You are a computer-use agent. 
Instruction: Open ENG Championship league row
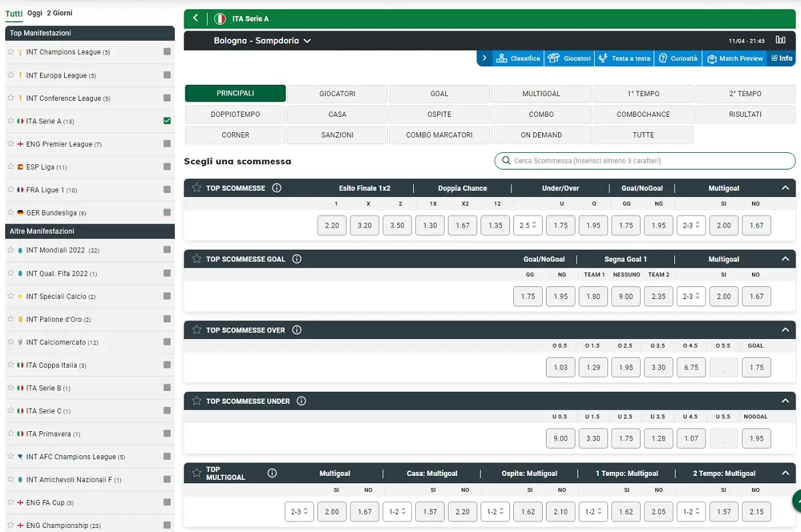point(90,525)
